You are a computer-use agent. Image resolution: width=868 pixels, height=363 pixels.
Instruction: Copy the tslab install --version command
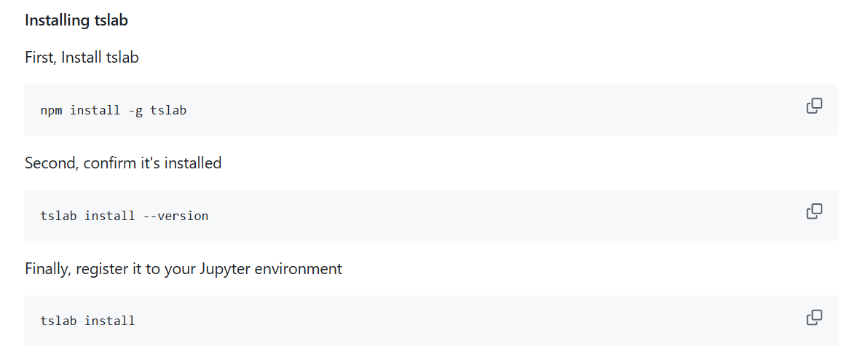(x=814, y=212)
